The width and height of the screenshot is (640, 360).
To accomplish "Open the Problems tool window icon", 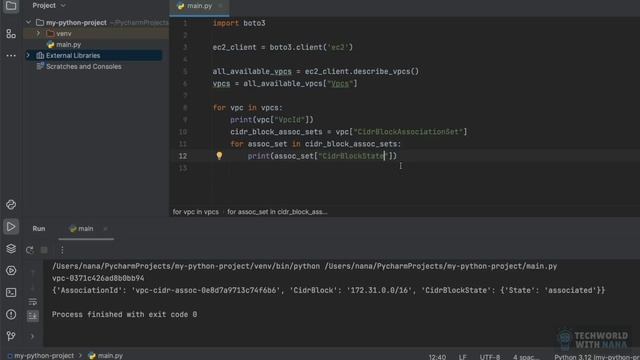I will pos(11,314).
